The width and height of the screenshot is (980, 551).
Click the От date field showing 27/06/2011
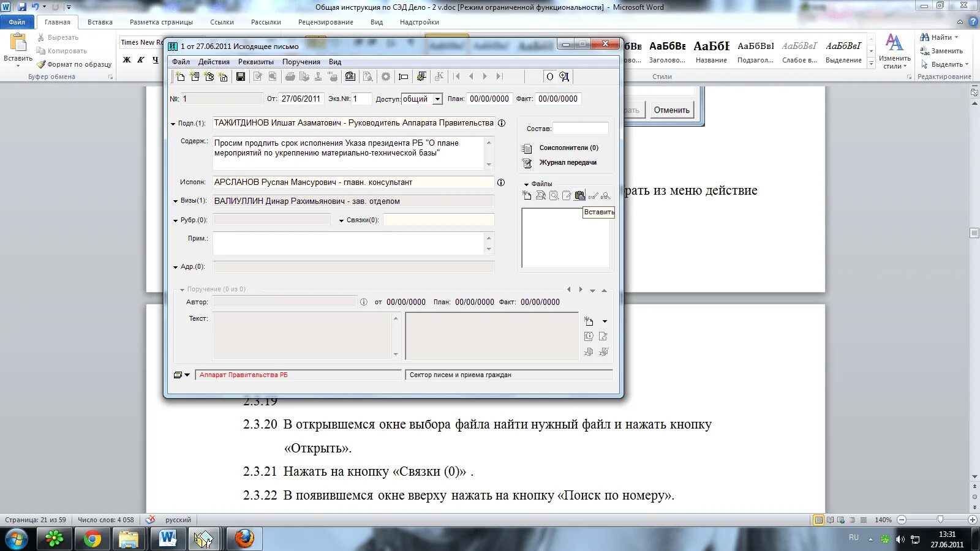pyautogui.click(x=301, y=99)
